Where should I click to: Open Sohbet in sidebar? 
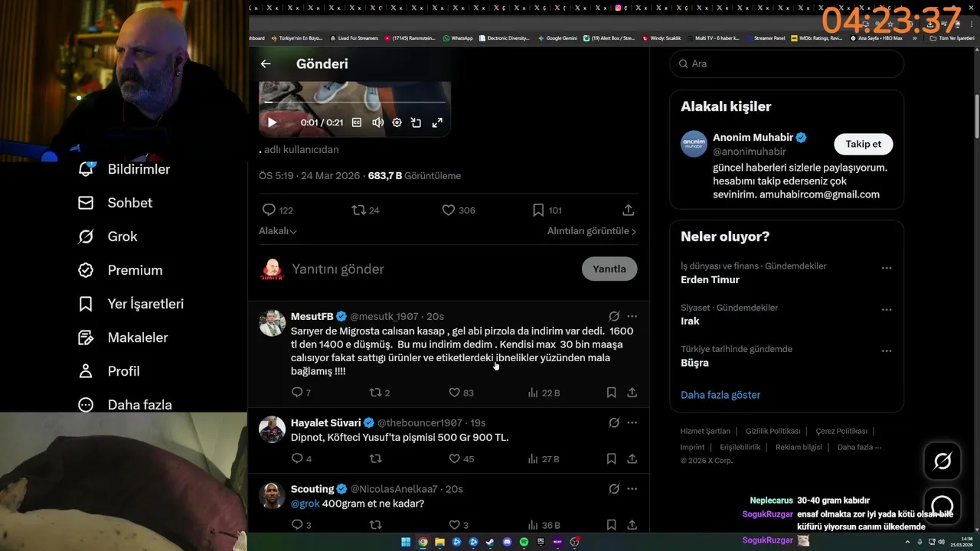115,203
